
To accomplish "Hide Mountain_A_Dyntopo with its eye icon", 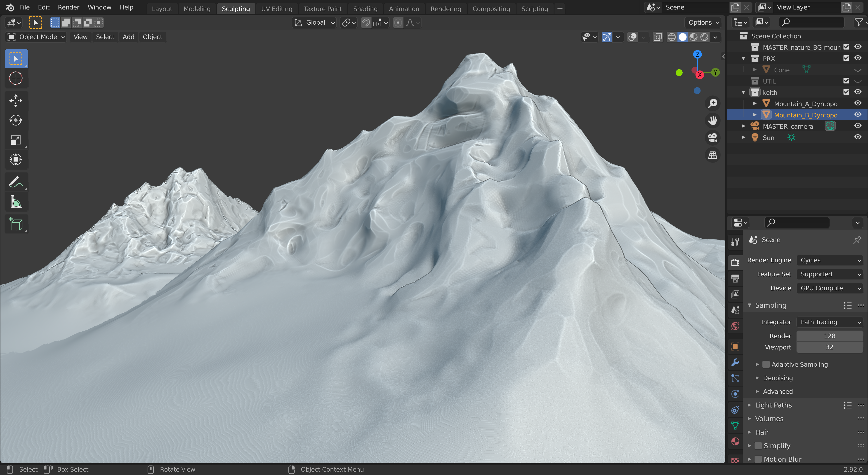I will [858, 103].
